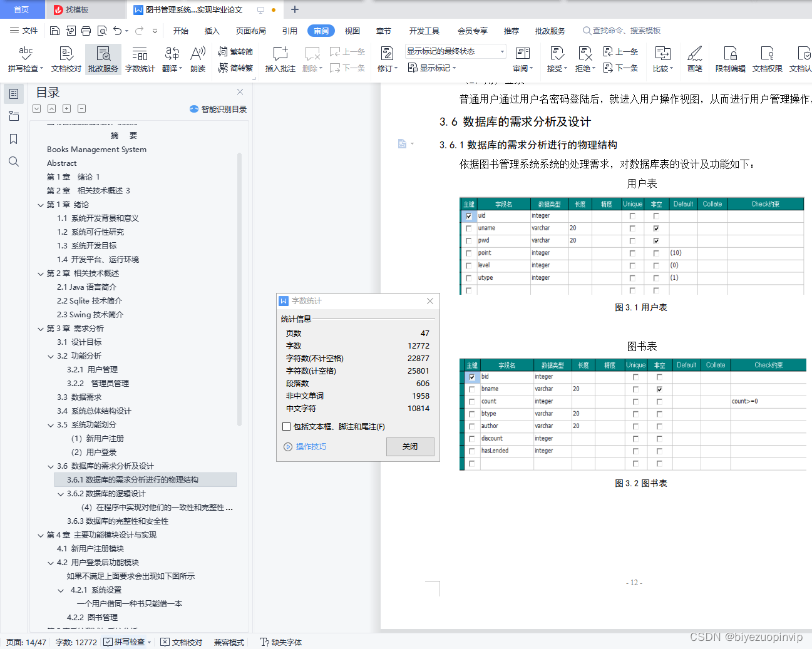Open Document Permissions (文档权限)
The image size is (812, 649).
pos(768,59)
